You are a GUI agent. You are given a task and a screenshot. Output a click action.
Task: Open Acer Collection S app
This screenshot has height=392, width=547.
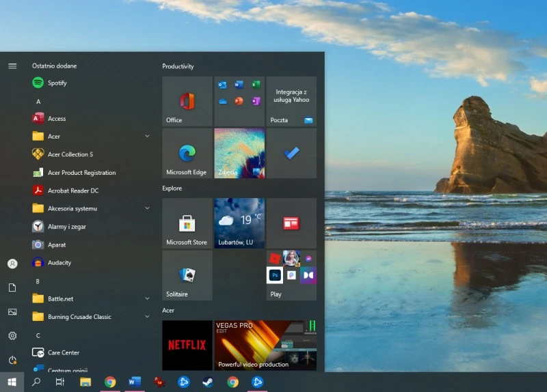coord(91,154)
